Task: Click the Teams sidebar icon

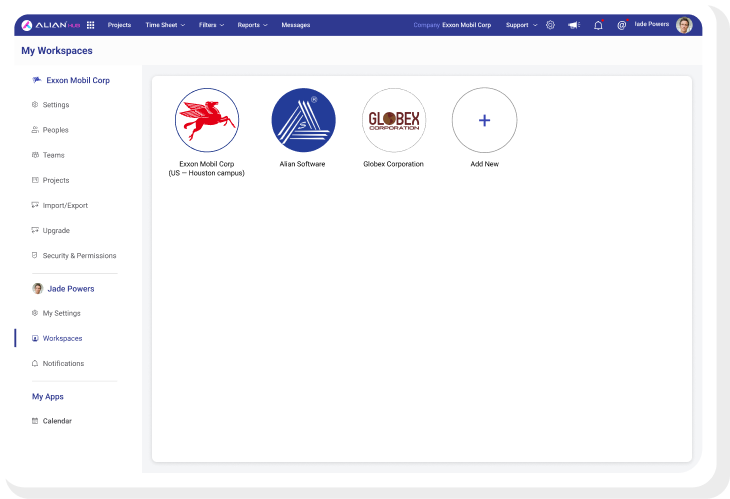Action: [x=35, y=155]
